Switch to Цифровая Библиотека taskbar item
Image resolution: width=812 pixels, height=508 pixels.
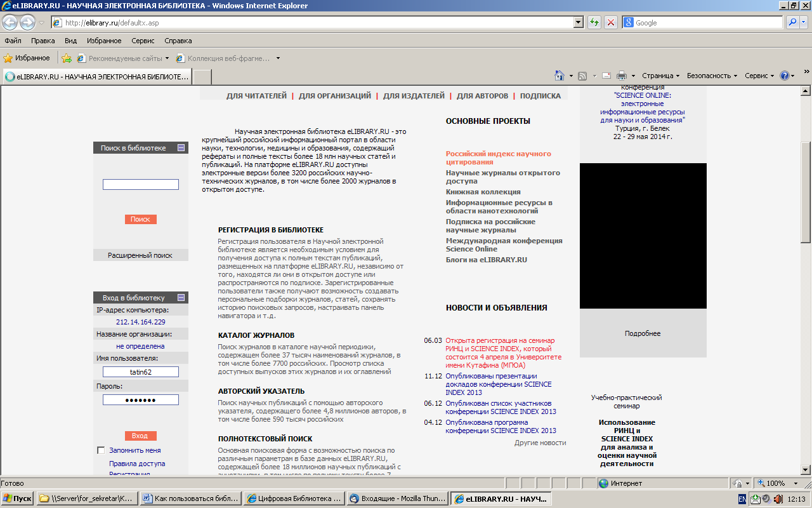[x=294, y=499]
